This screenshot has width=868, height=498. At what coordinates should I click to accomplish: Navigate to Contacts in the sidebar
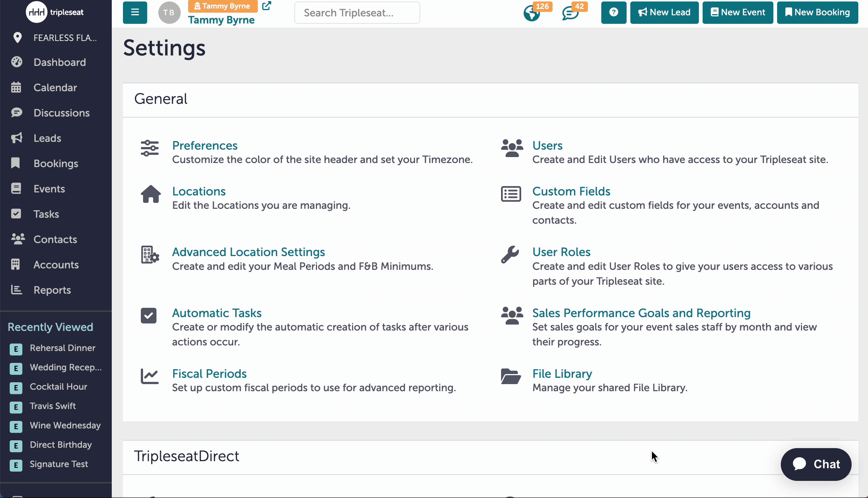tap(56, 239)
